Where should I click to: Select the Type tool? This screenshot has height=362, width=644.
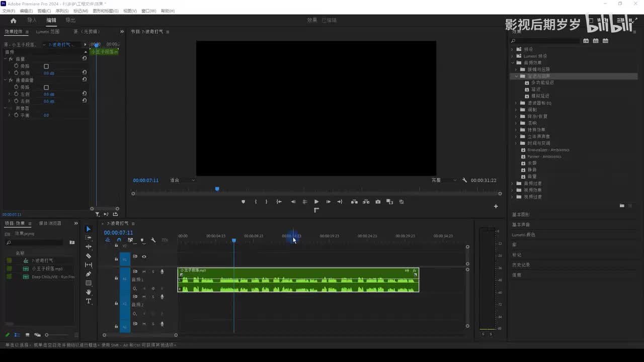pyautogui.click(x=89, y=301)
